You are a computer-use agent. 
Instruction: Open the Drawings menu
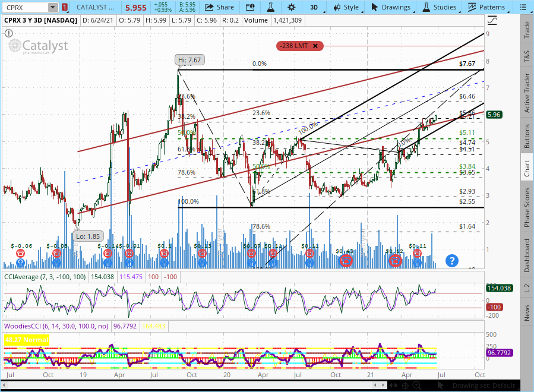(390, 7)
